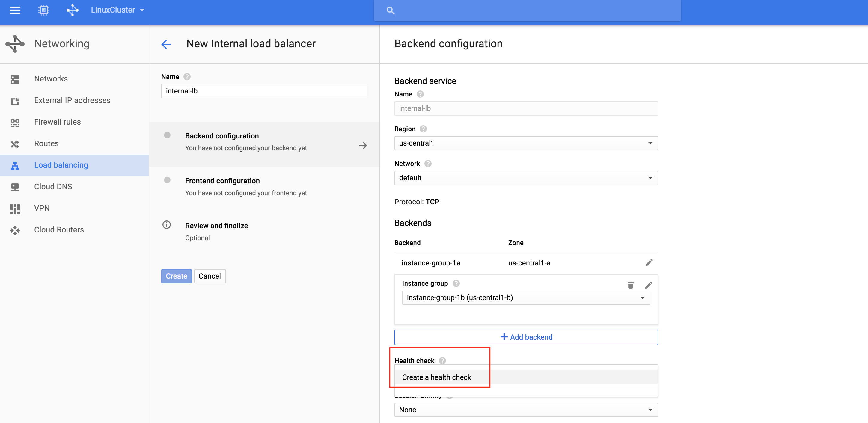The height and width of the screenshot is (423, 868).
Task: Click the Firewall rules brick icon
Action: pos(15,123)
